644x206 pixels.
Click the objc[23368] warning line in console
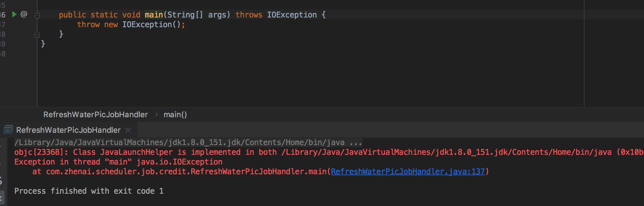tap(329, 152)
